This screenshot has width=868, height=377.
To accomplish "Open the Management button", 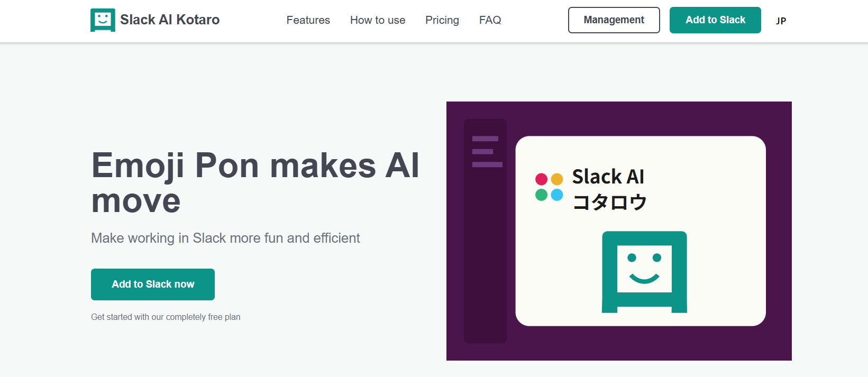I will point(614,20).
